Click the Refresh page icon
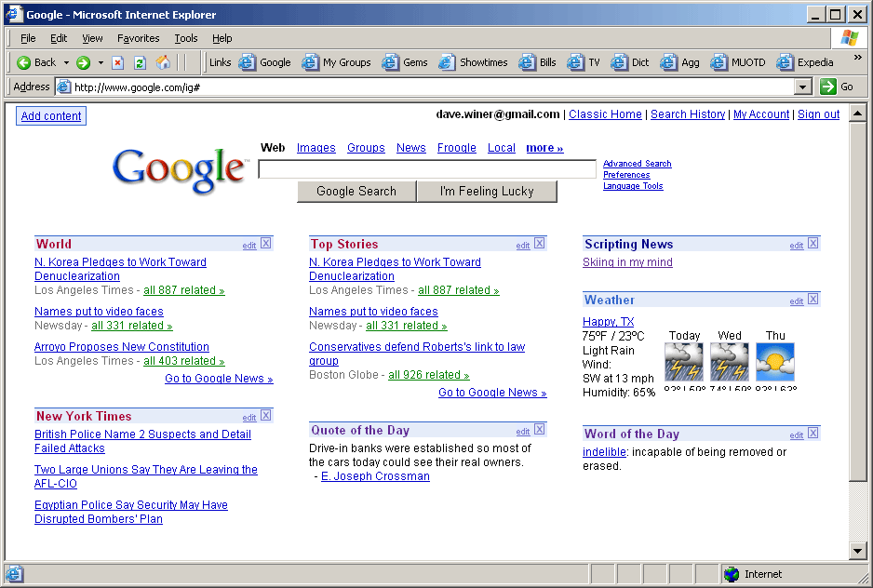The width and height of the screenshot is (873, 588). point(140,62)
